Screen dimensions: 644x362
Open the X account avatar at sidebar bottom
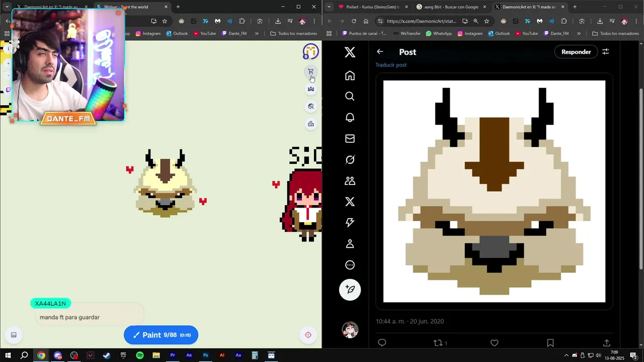pos(350,330)
